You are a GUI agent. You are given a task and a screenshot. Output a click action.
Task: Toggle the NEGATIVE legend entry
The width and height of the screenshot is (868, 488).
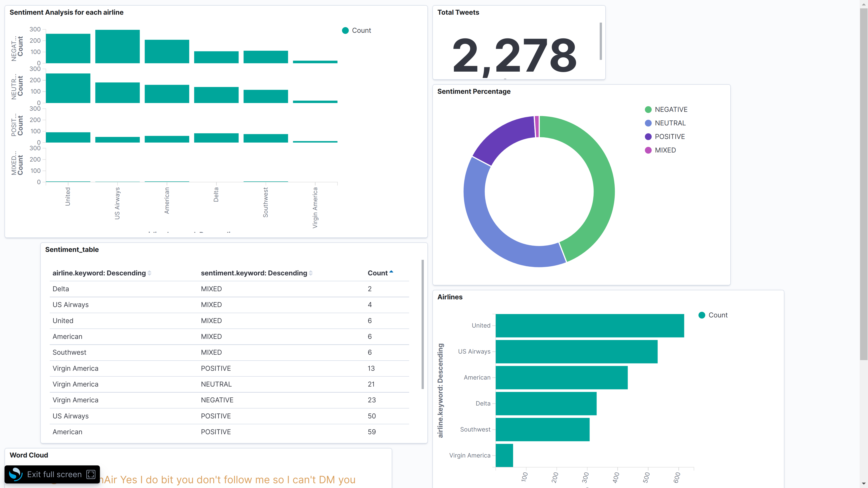(x=670, y=109)
